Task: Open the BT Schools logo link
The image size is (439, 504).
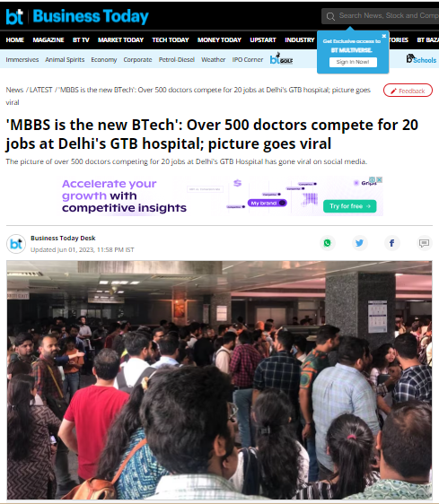Action: coord(421,59)
